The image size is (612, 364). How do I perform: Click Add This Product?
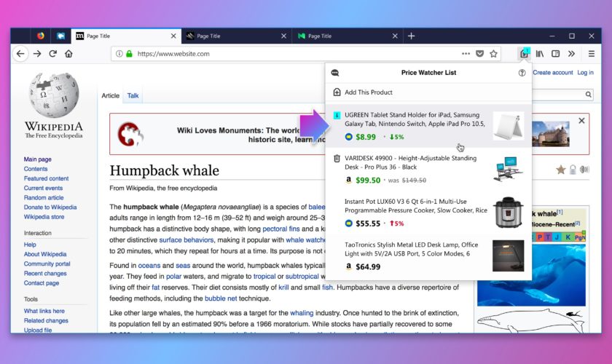click(368, 92)
